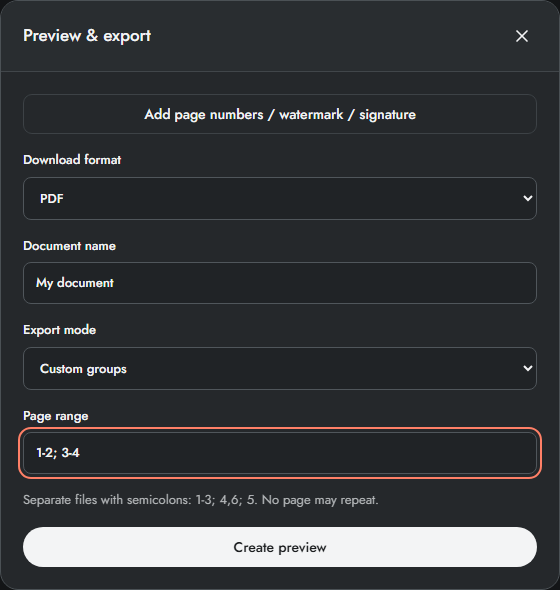This screenshot has height=590, width=560.
Task: Open the Export mode Custom groups dropdown
Action: click(x=280, y=368)
